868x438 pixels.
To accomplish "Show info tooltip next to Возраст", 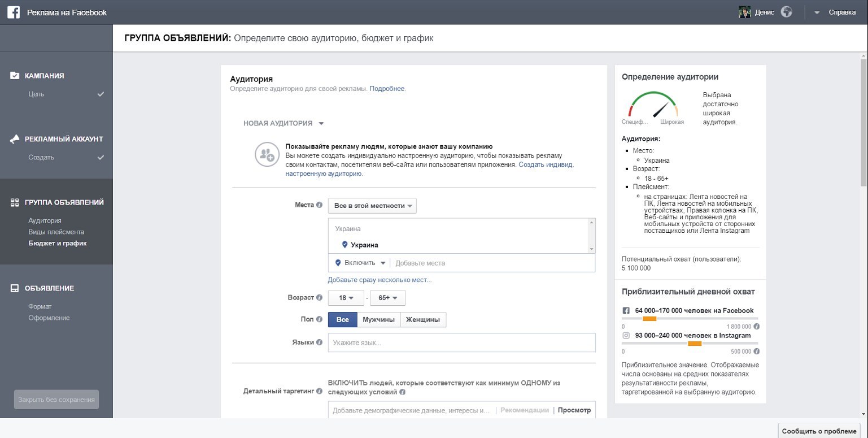I will click(x=319, y=297).
